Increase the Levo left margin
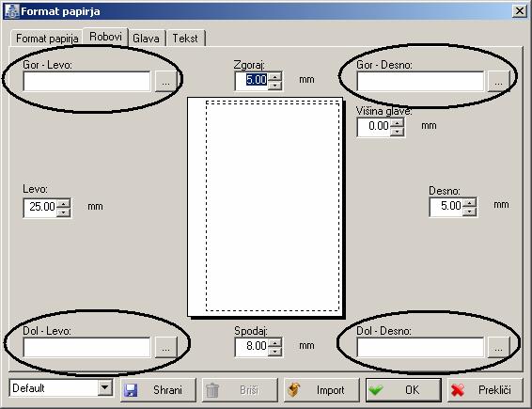Image resolution: width=532 pixels, height=409 pixels. pyautogui.click(x=63, y=204)
